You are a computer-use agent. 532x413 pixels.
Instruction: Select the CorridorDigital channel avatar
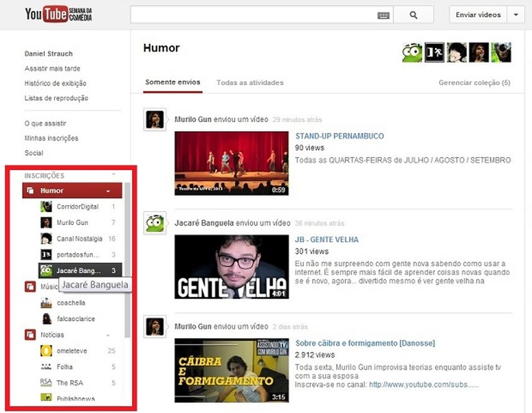pyautogui.click(x=45, y=207)
